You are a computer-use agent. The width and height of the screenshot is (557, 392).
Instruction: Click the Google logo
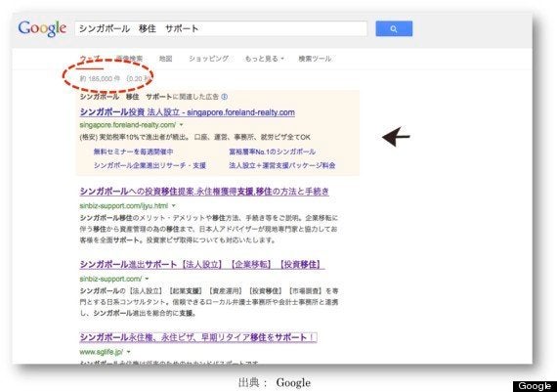pyautogui.click(x=42, y=28)
